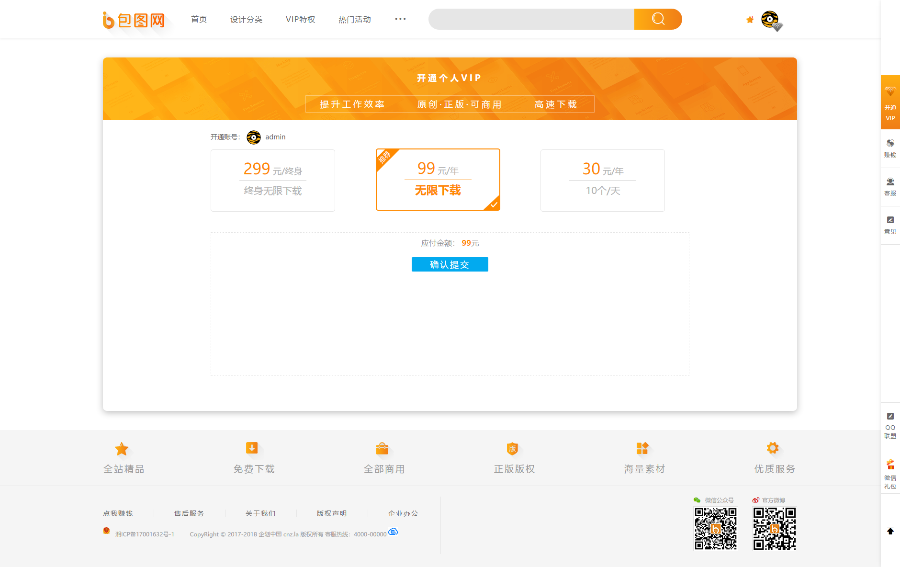The image size is (900, 567).
Task: Click the admin account avatar beside 开通账号
Action: click(x=253, y=137)
